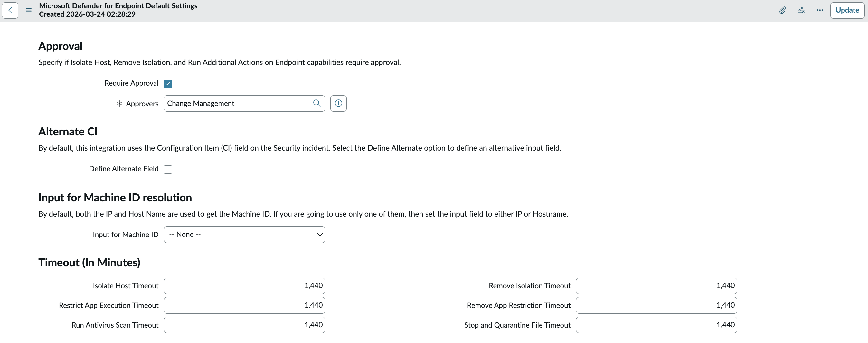Enable Define Alternate Field checkbox

click(168, 169)
